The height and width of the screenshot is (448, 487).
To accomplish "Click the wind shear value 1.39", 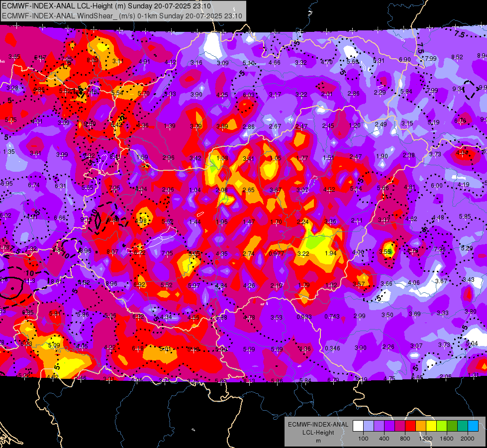I will pyautogui.click(x=170, y=126).
